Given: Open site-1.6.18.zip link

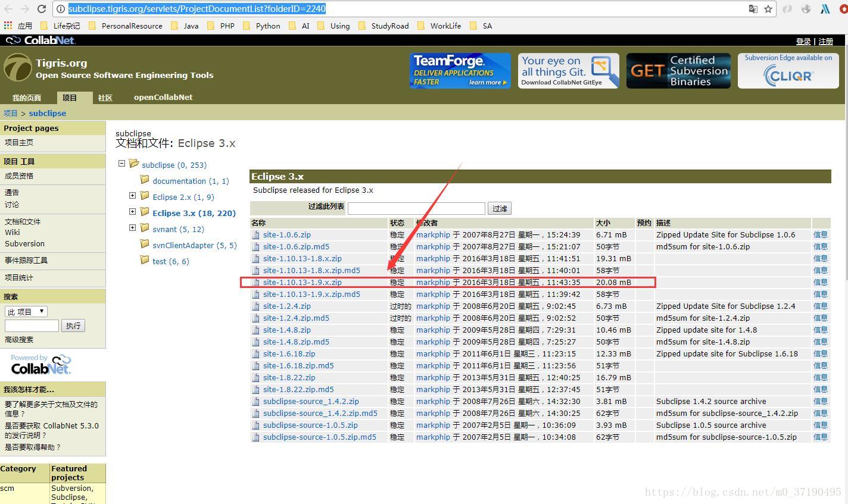Looking at the screenshot, I should click(289, 354).
